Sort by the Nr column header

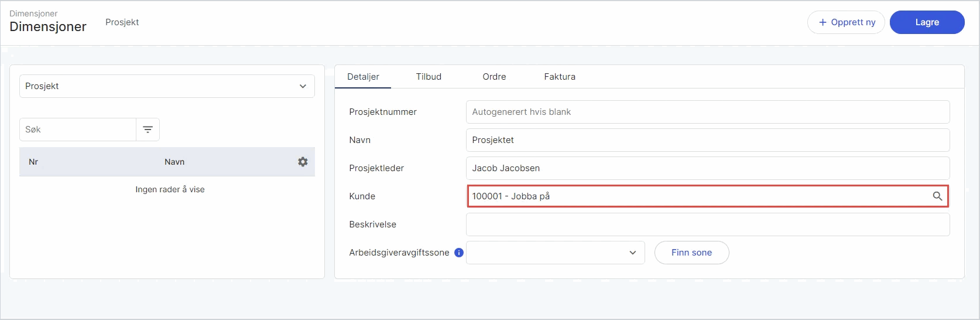(x=33, y=162)
